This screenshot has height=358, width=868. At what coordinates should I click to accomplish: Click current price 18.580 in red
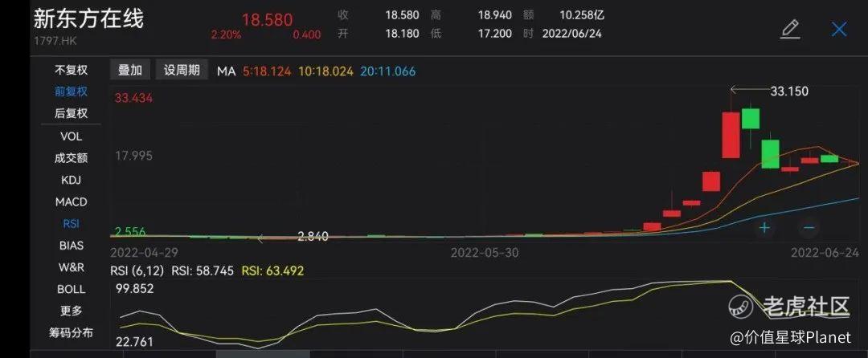(x=268, y=20)
